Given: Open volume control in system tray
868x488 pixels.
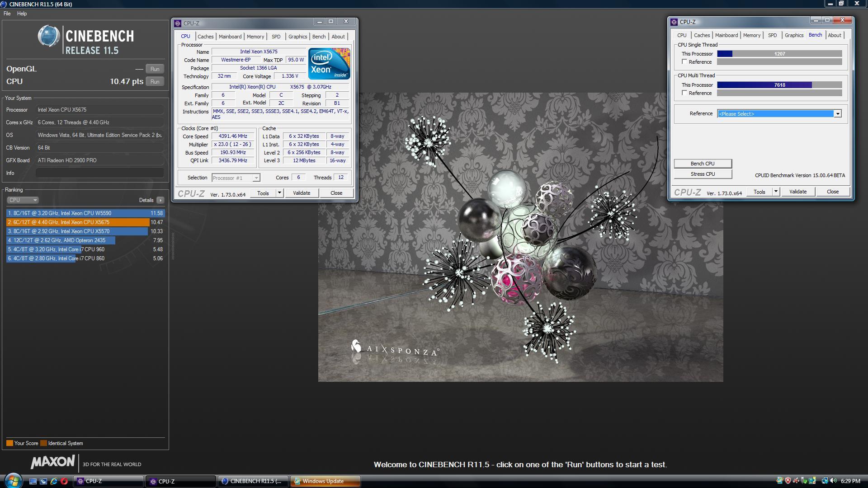Looking at the screenshot, I should click(x=833, y=481).
